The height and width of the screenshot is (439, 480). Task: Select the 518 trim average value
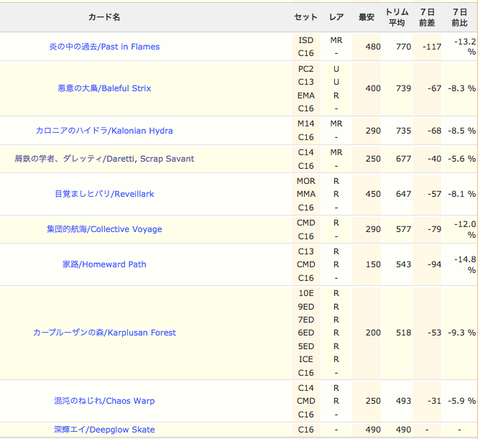pyautogui.click(x=403, y=333)
